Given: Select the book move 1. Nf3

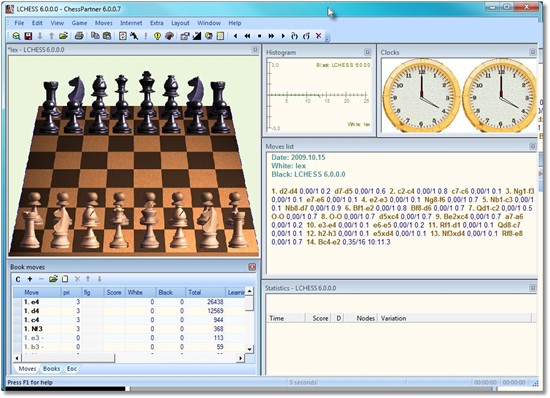Looking at the screenshot, I should pos(129,329).
